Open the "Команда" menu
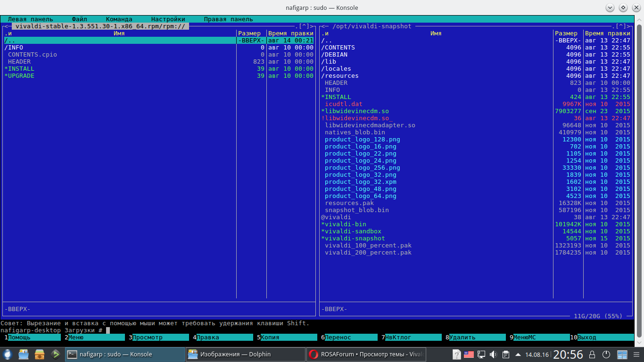The height and width of the screenshot is (362, 644). click(119, 19)
